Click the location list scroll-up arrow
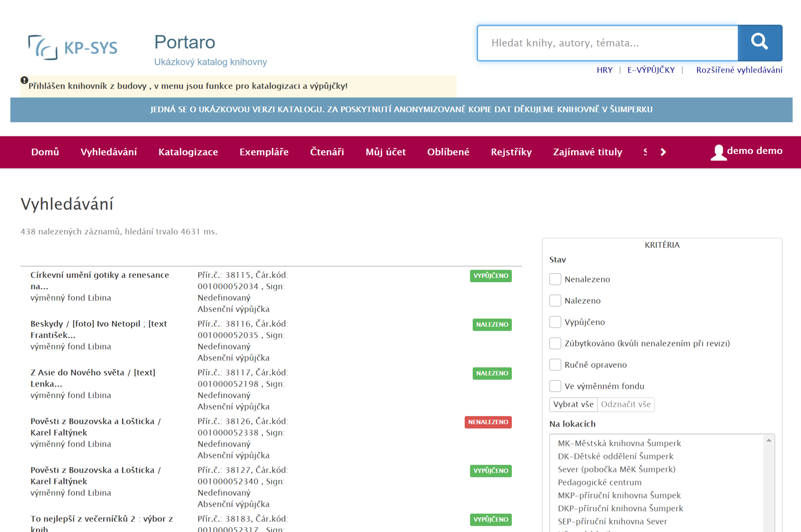This screenshot has width=801, height=532. [769, 441]
